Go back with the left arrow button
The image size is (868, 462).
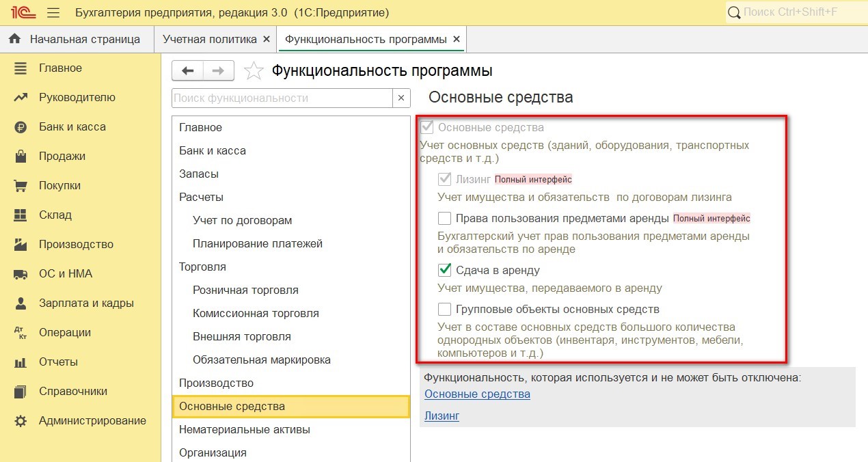click(187, 70)
